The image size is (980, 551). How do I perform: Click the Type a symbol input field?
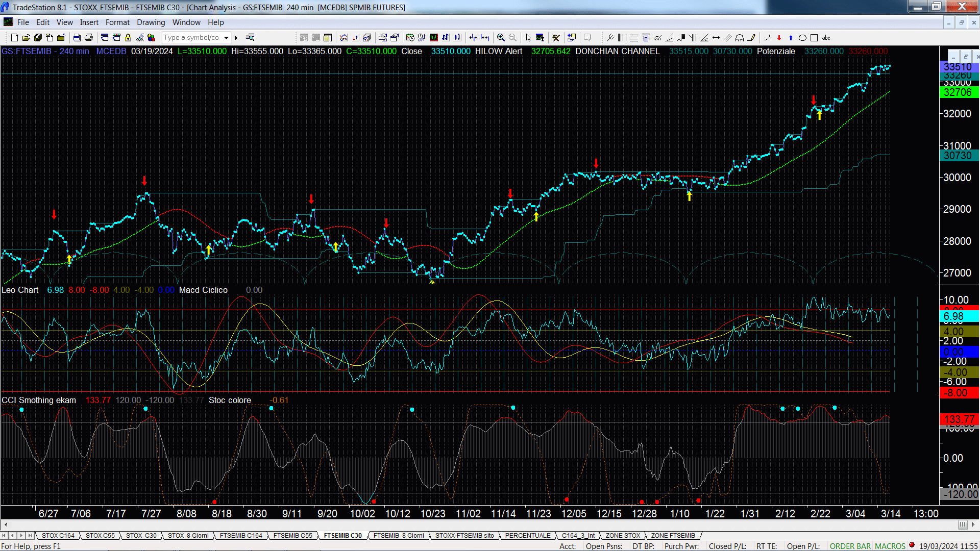pos(192,37)
